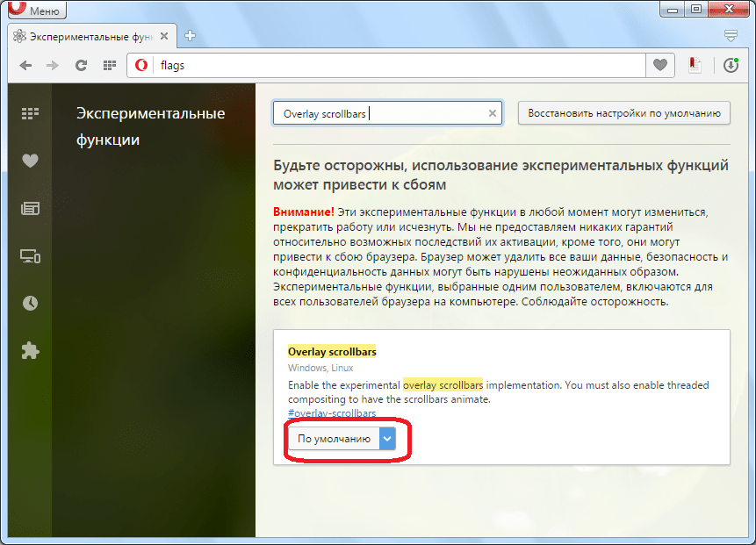756x545 pixels.
Task: Open Bookmarks heart in the left sidebar
Action: [31, 161]
